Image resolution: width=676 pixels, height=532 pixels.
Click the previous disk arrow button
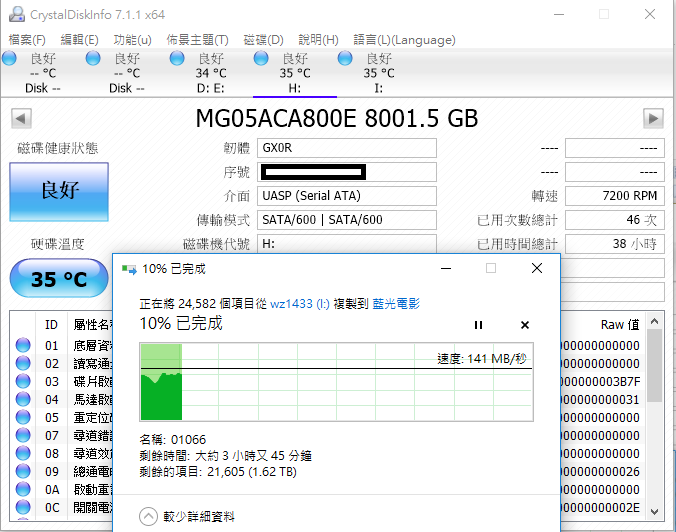pos(21,118)
